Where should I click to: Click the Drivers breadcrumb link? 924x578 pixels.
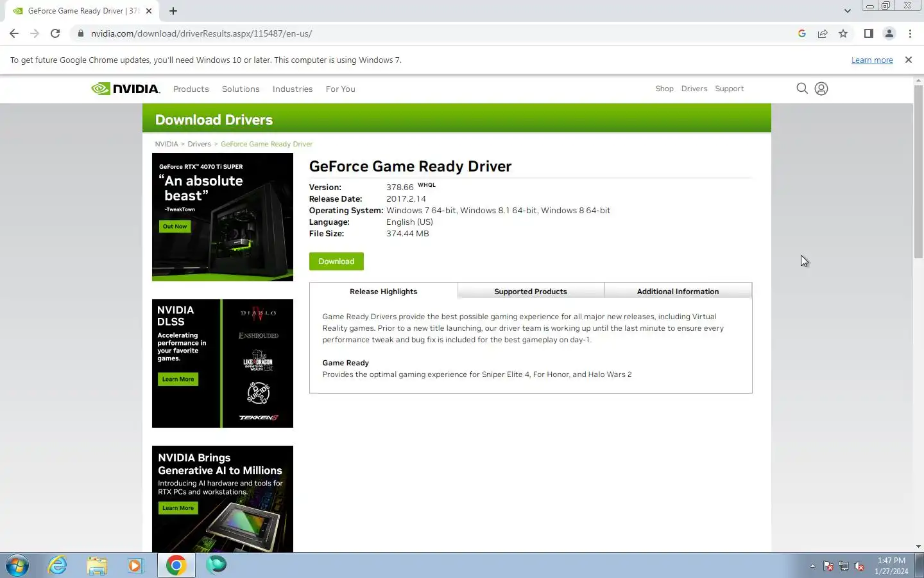point(199,144)
